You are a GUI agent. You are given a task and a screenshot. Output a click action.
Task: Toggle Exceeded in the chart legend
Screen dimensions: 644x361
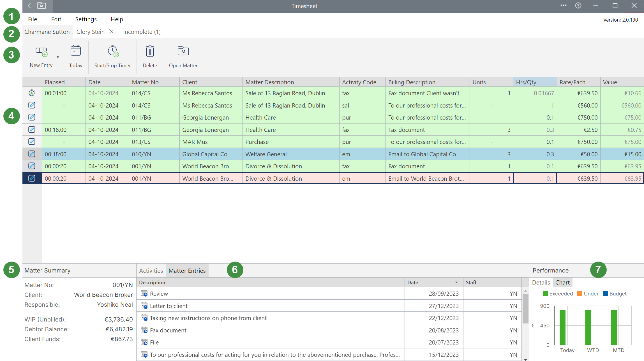(558, 294)
